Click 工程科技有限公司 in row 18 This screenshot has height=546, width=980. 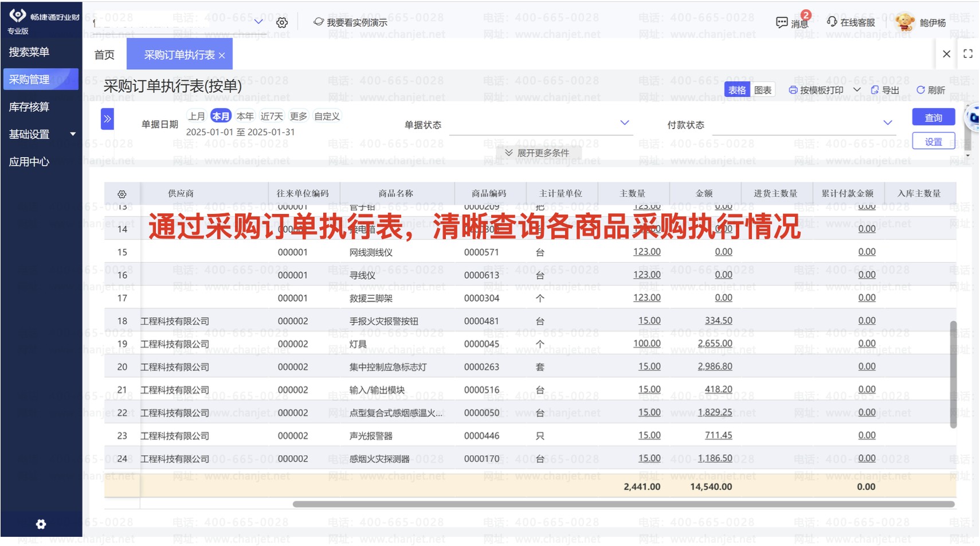pos(175,321)
